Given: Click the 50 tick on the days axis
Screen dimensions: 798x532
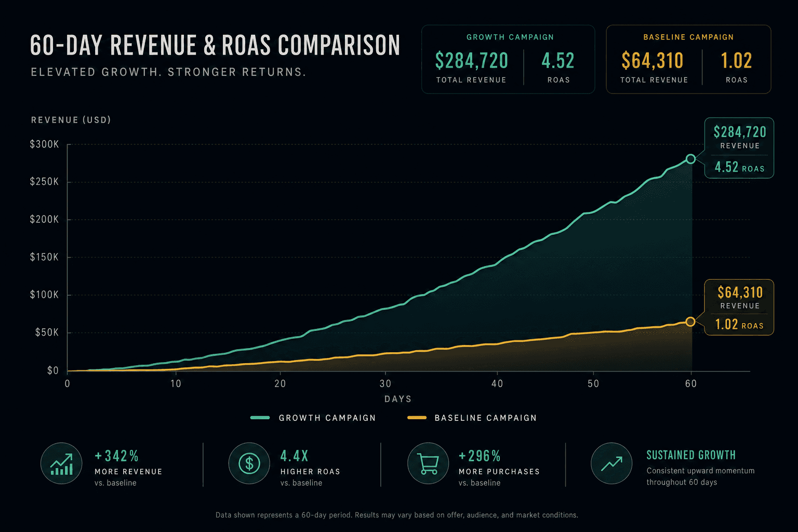Looking at the screenshot, I should click(x=593, y=384).
